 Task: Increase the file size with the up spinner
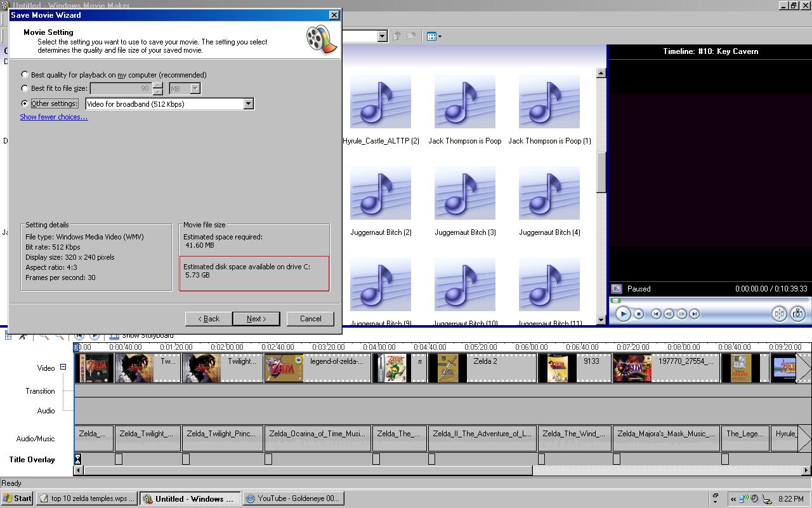pos(158,86)
